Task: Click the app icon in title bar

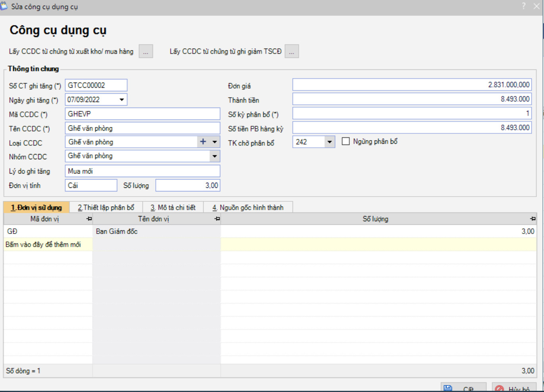Action: coord(4,6)
